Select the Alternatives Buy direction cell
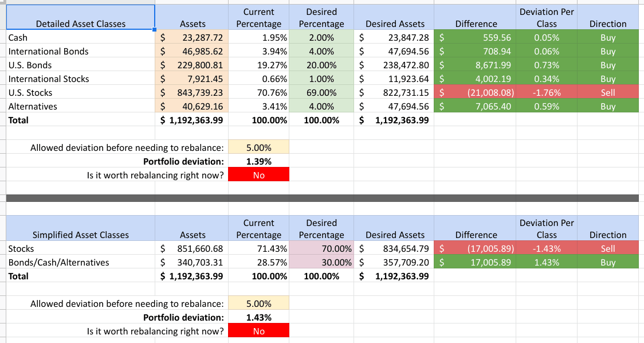This screenshot has width=644, height=343. pos(608,106)
